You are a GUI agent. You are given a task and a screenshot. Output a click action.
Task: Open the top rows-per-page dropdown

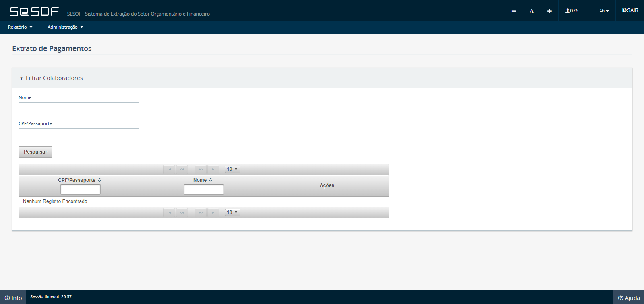232,169
